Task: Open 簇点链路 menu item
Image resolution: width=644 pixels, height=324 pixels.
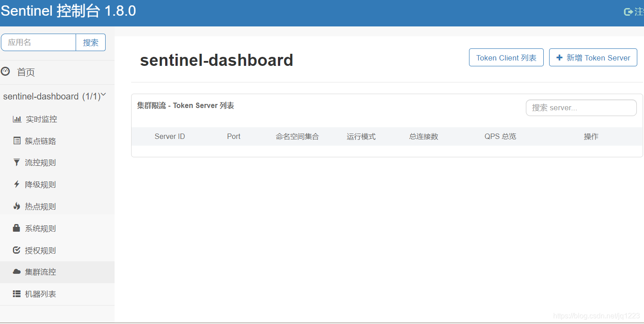Action: coord(57,141)
